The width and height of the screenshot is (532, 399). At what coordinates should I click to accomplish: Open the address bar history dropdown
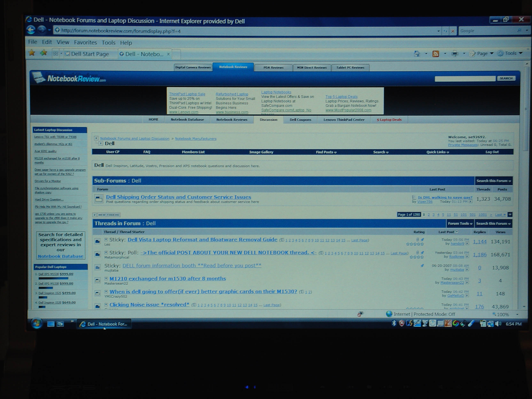coord(438,31)
